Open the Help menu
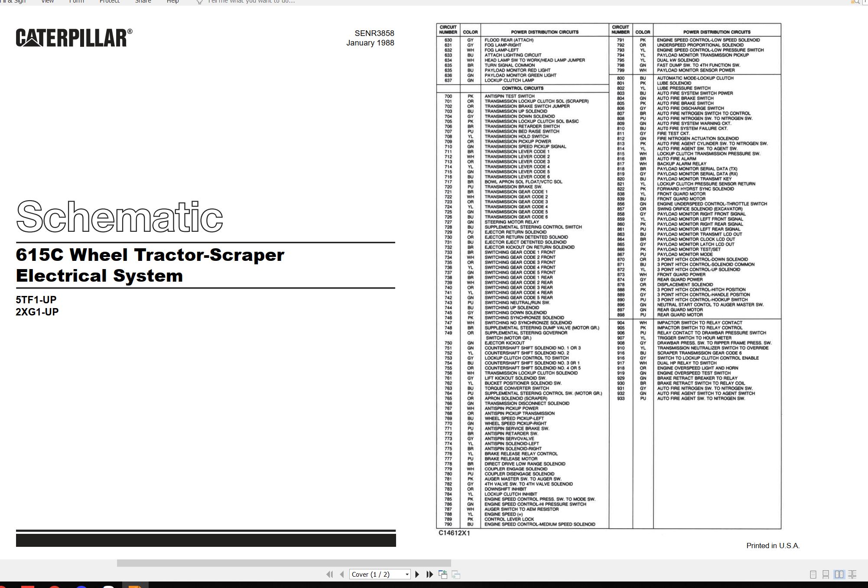Viewport: 868px width, 588px height. click(173, 2)
